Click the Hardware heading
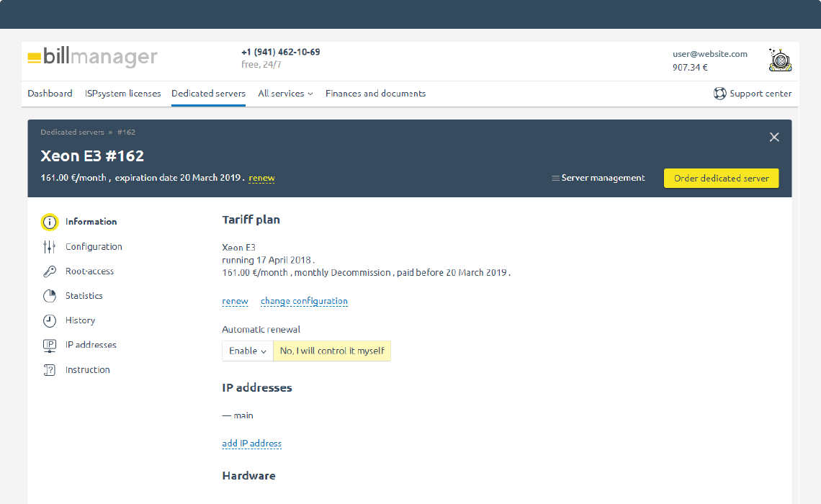The height and width of the screenshot is (504, 821). click(248, 476)
